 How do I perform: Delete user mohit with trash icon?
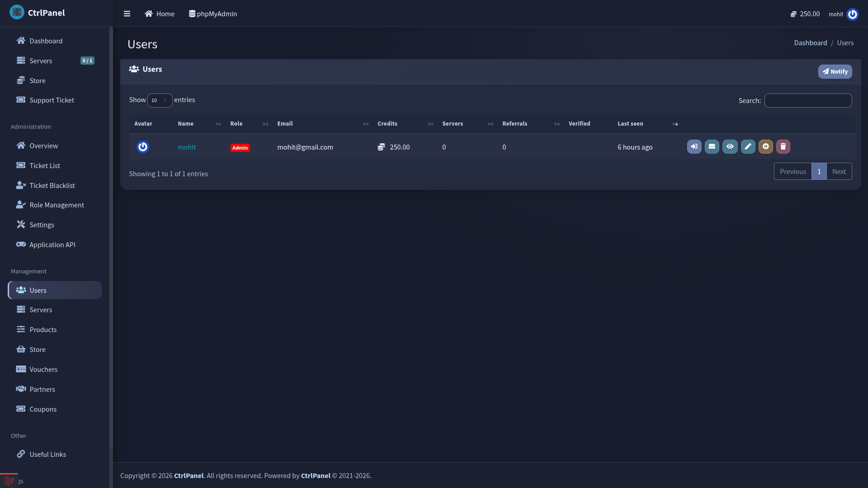[783, 146]
